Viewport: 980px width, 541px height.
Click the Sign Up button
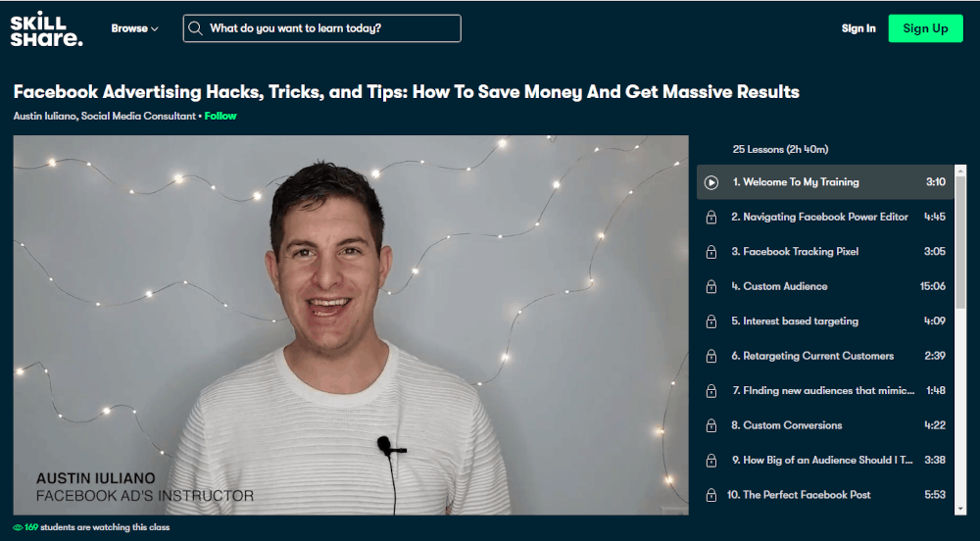[926, 28]
